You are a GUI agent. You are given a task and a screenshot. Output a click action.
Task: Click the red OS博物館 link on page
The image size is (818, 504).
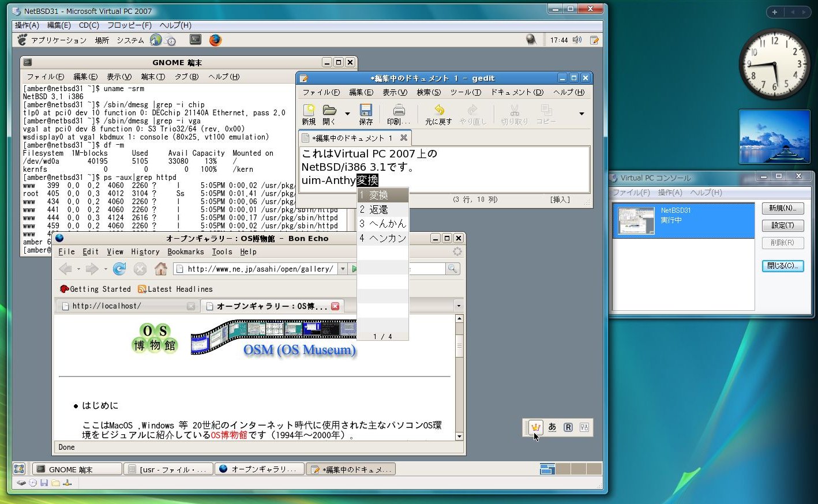pos(228,435)
